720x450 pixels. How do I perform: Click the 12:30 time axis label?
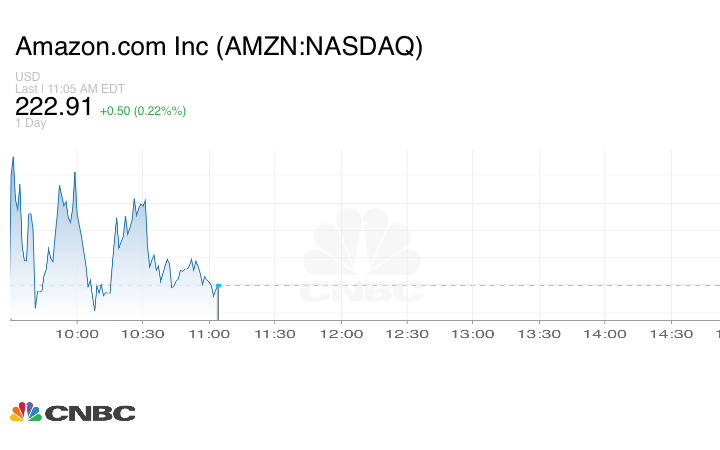click(407, 334)
